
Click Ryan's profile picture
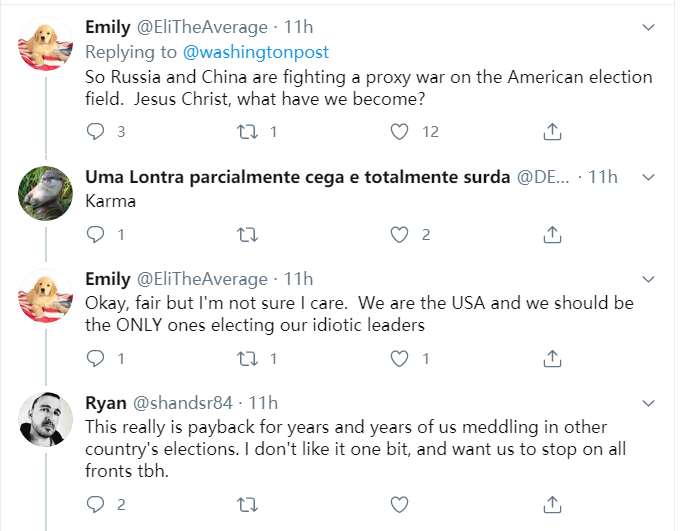46,418
